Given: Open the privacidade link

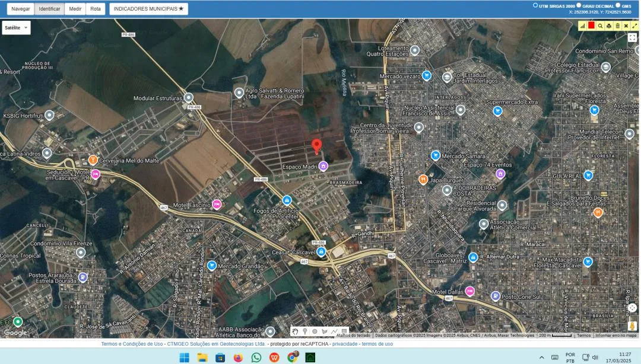Looking at the screenshot, I should [x=345, y=344].
